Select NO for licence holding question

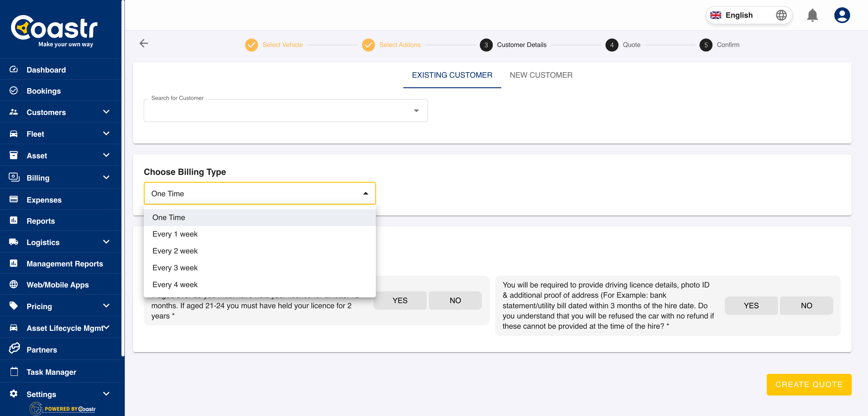pyautogui.click(x=455, y=300)
